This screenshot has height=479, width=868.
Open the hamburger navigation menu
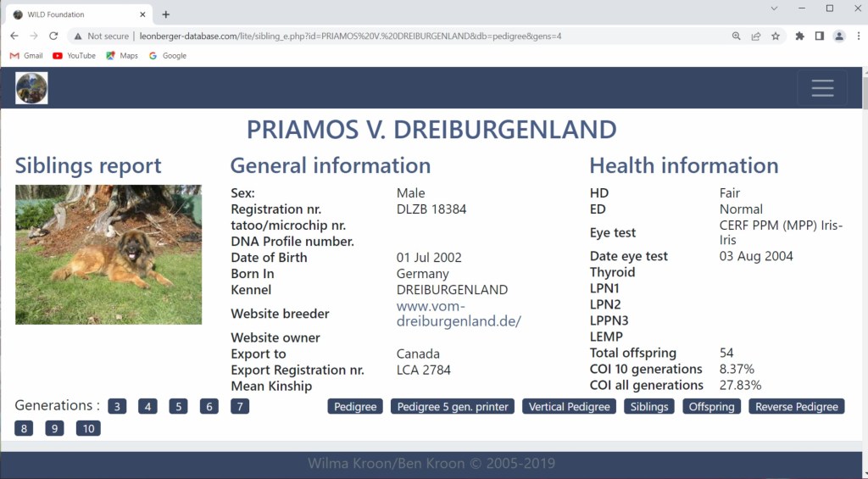point(822,87)
